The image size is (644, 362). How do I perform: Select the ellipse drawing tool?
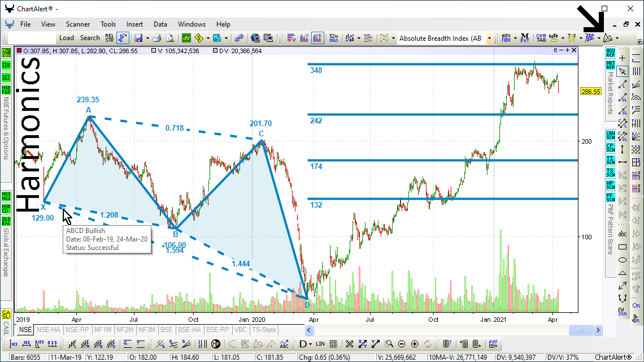(x=623, y=260)
